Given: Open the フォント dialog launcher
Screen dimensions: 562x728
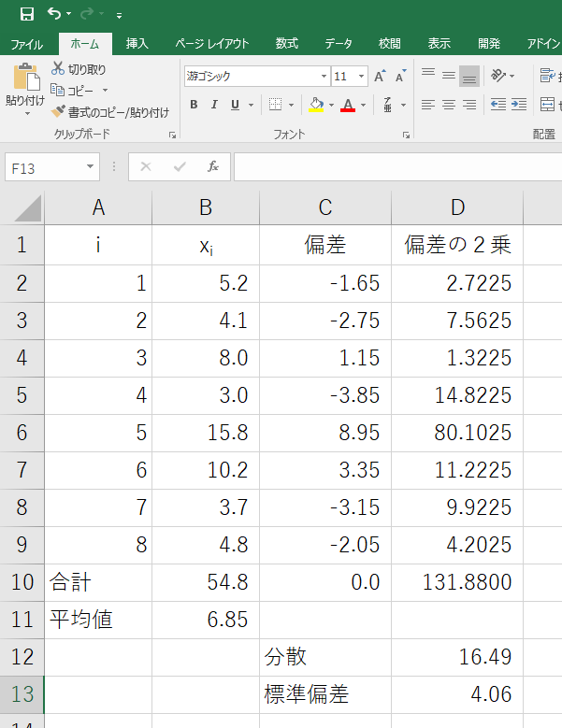Looking at the screenshot, I should tap(406, 136).
